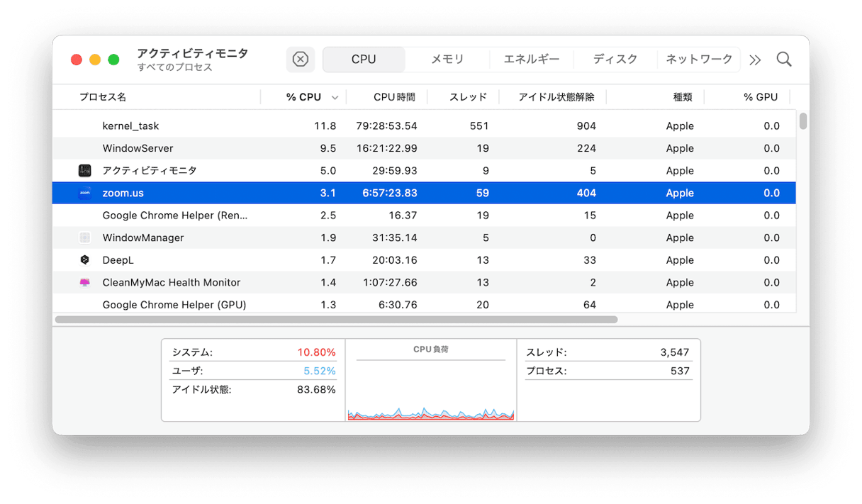Toggle sort arrow on % CPU column
Image resolution: width=862 pixels, height=504 pixels.
[x=335, y=98]
